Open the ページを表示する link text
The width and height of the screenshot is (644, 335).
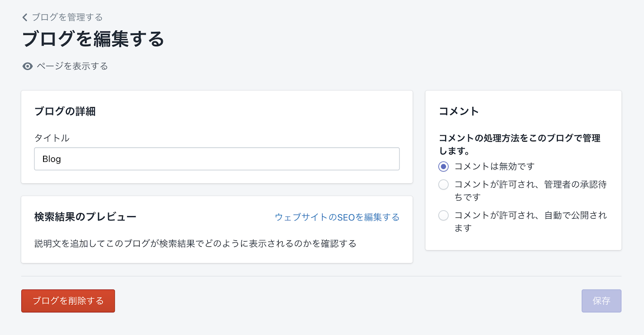[x=72, y=66]
